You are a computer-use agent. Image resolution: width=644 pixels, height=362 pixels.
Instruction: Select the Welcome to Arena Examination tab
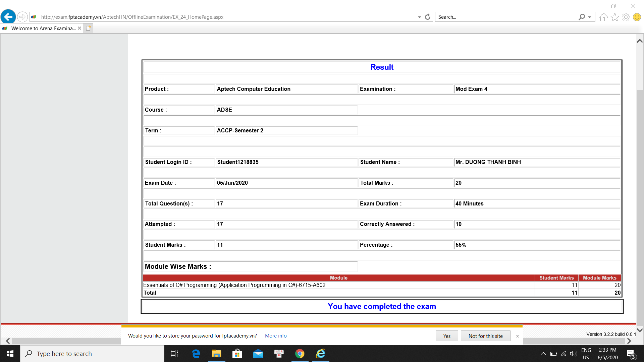click(x=43, y=28)
